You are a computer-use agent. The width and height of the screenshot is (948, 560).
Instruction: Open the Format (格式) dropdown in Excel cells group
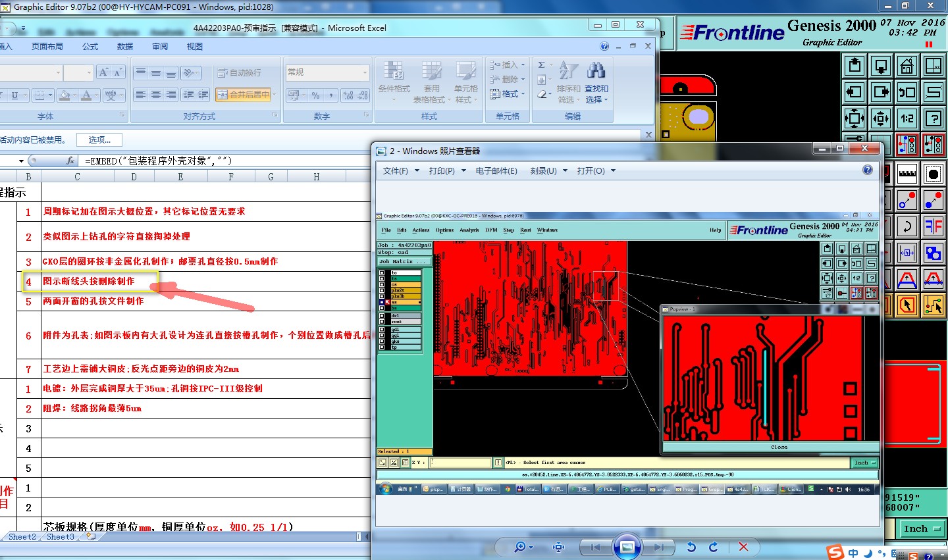point(508,94)
